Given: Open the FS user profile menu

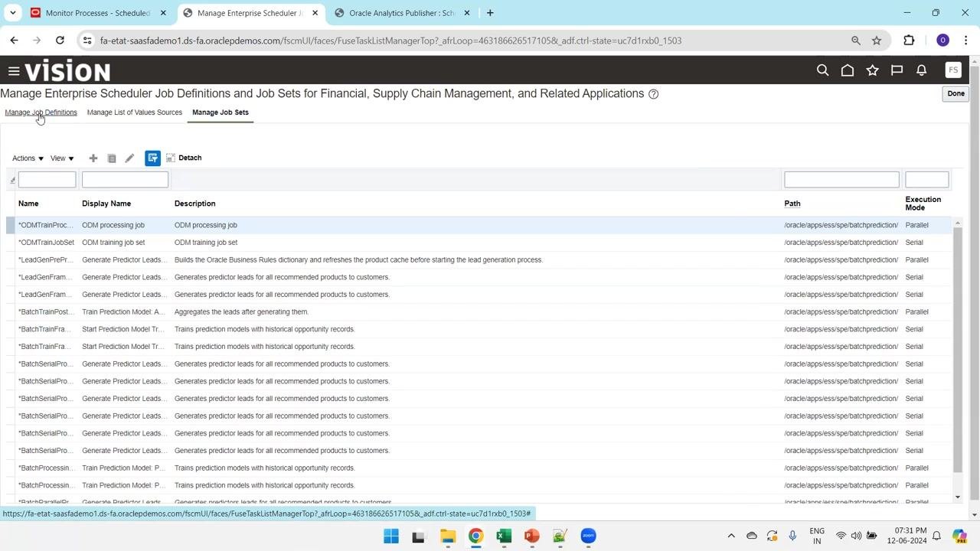Looking at the screenshot, I should (953, 70).
